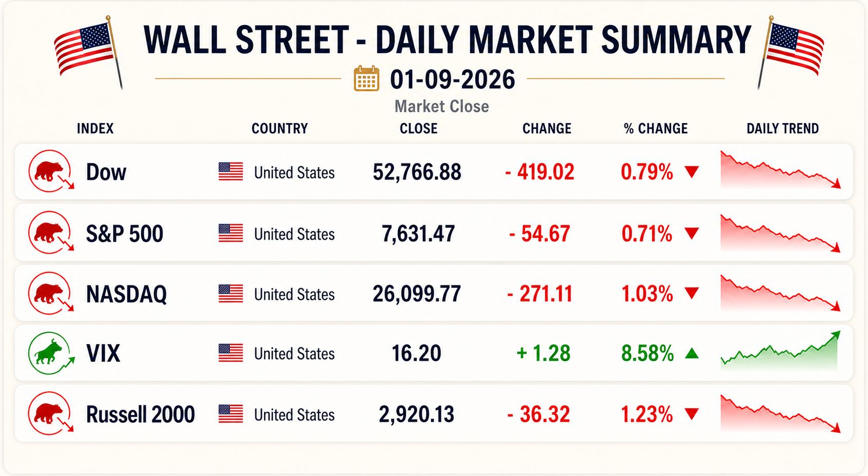The width and height of the screenshot is (868, 476).
Task: Click the calendar icon beside the date
Action: tap(367, 79)
